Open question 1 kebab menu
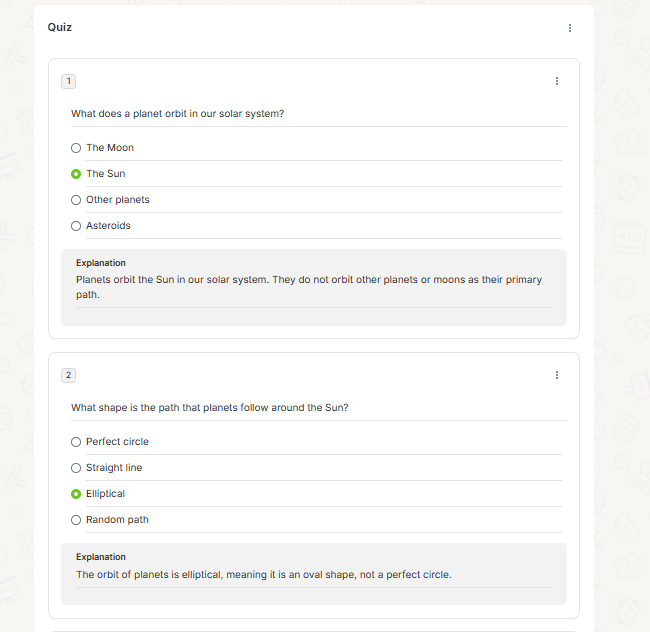 (557, 81)
